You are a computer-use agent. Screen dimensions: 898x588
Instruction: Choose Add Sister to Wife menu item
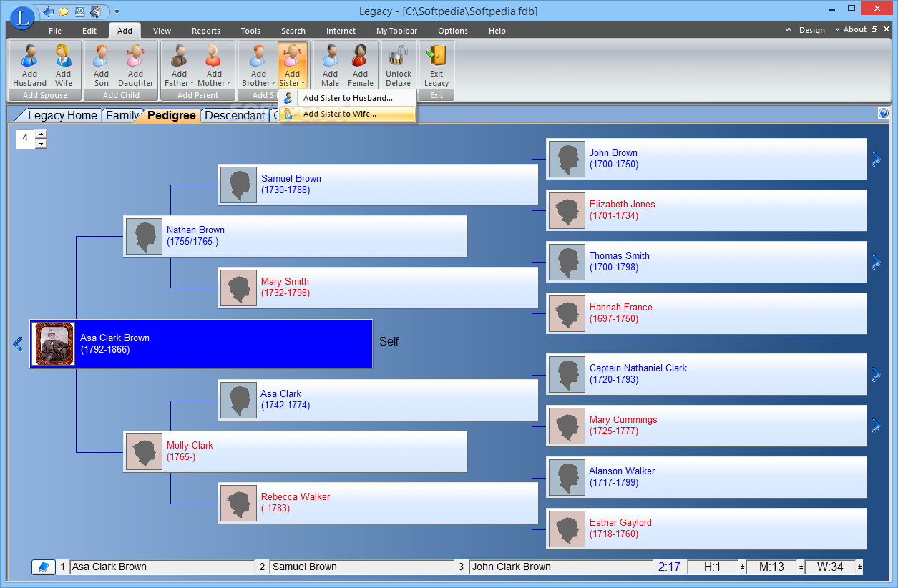click(x=347, y=114)
